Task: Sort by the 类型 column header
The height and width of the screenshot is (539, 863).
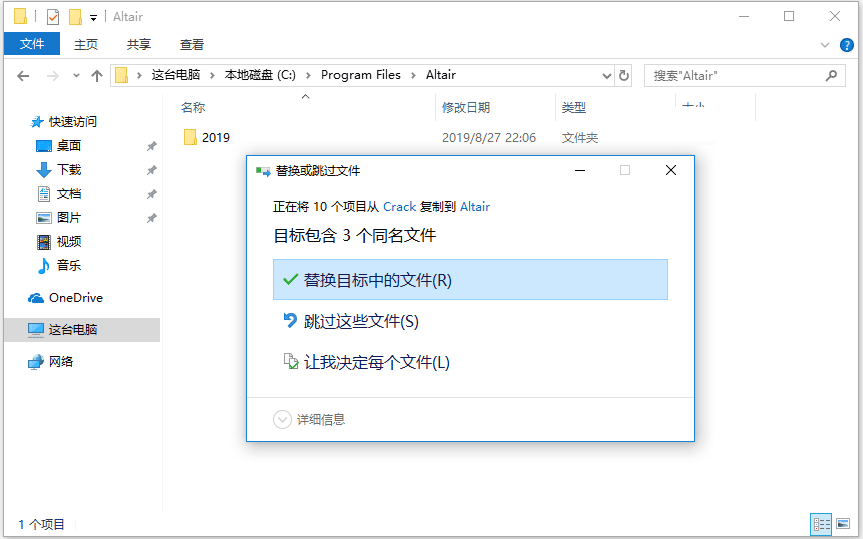Action: pyautogui.click(x=573, y=107)
